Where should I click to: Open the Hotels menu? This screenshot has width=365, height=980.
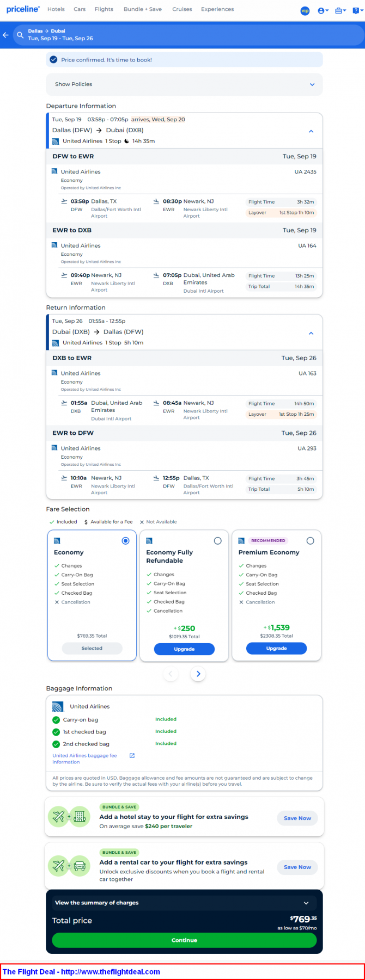pyautogui.click(x=56, y=9)
